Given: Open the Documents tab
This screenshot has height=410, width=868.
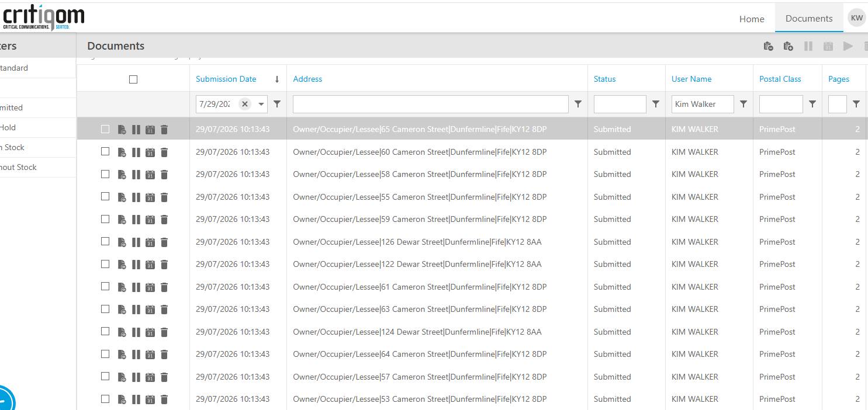Looking at the screenshot, I should pos(809,18).
